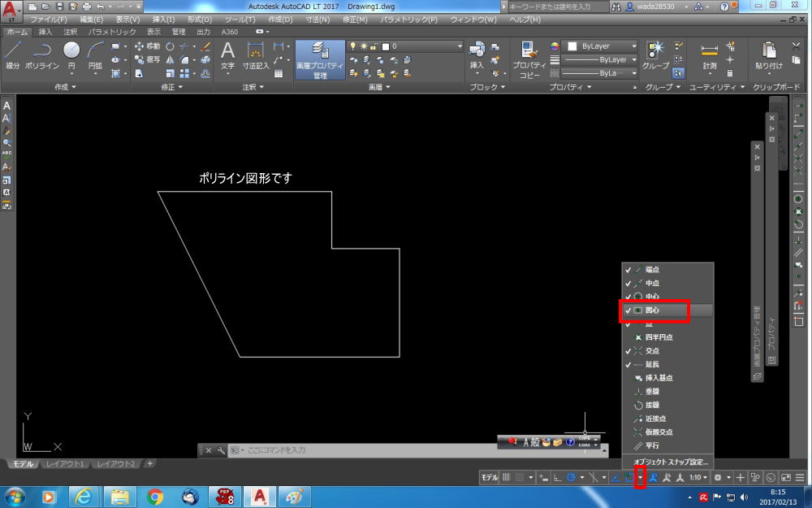Click the グループ (Group) icon

[x=655, y=55]
